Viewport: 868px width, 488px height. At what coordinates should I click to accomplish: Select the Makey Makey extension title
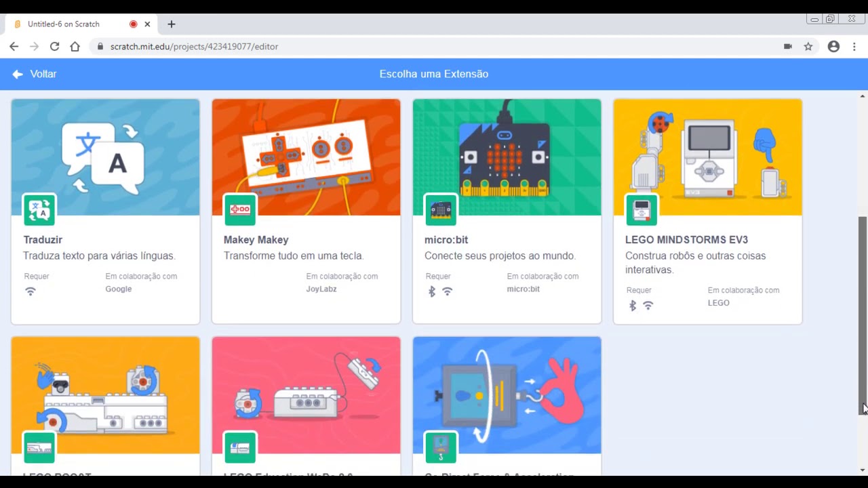coord(256,240)
